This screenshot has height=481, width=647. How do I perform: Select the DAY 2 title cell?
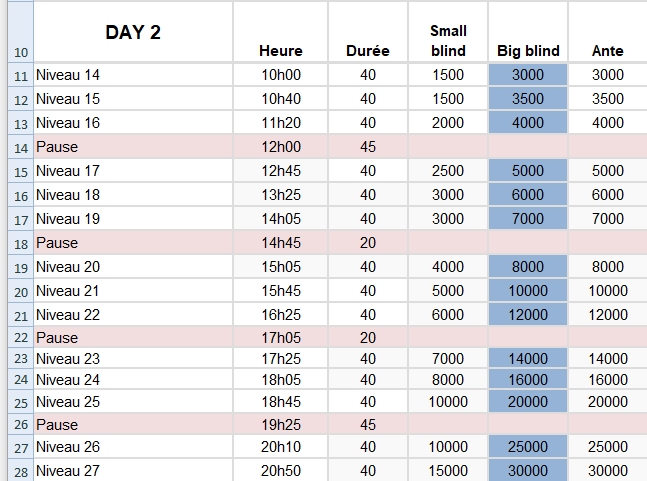[x=133, y=32]
